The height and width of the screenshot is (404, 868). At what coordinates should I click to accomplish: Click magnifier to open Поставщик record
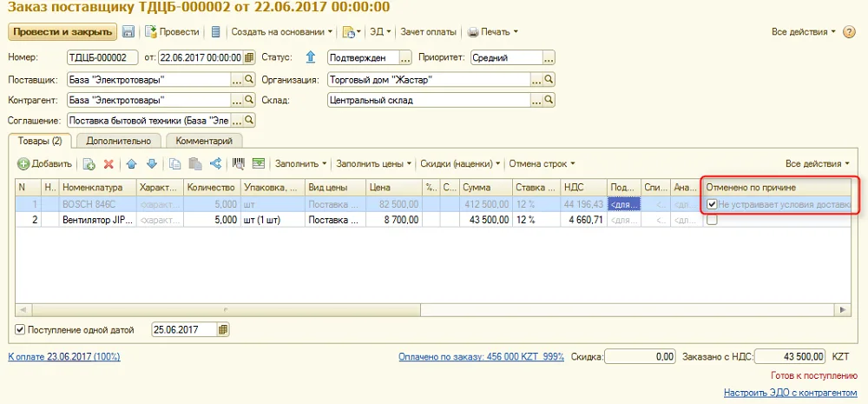pos(249,80)
